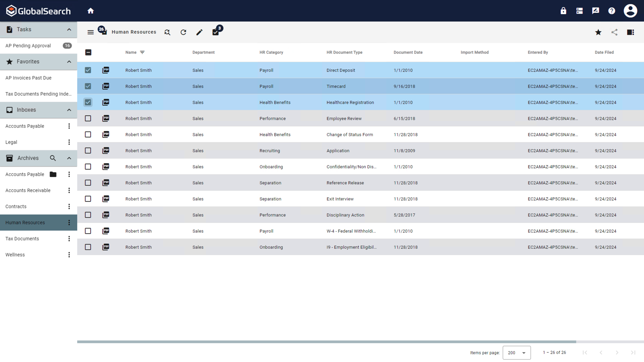644x362 pixels.
Task: Select the pencil edit icon in the toolbar
Action: pyautogui.click(x=199, y=32)
